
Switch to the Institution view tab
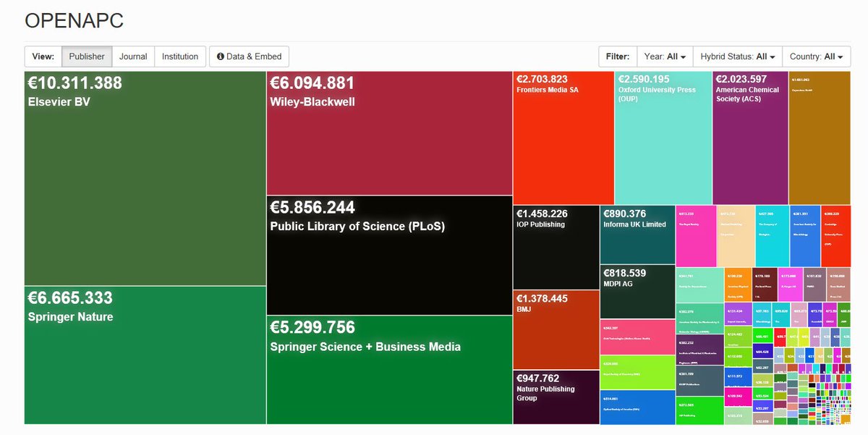pos(179,56)
